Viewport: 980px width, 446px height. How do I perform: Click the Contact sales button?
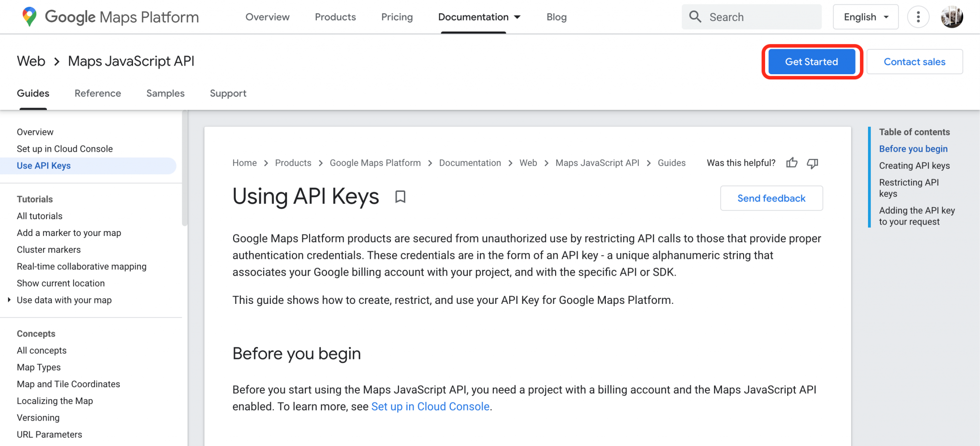[x=914, y=61]
